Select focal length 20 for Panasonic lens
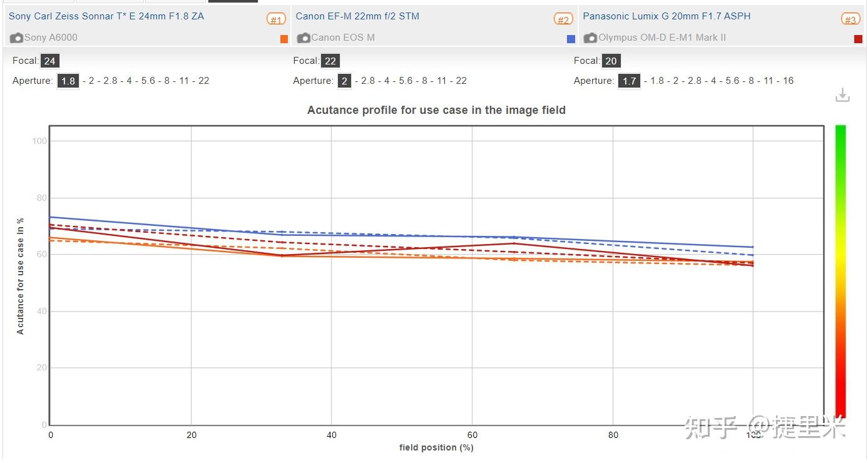Image resolution: width=868 pixels, height=463 pixels. (x=611, y=61)
